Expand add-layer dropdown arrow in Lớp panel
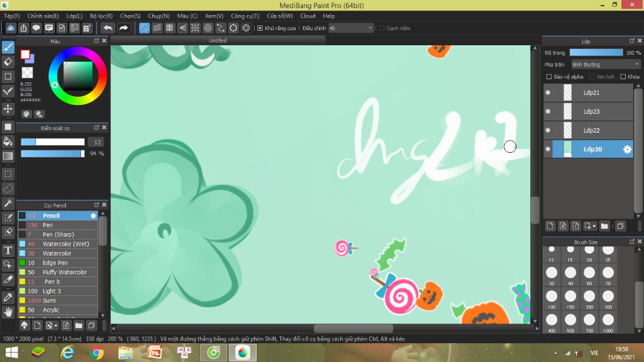Image resolution: width=644 pixels, height=362 pixels. (594, 226)
